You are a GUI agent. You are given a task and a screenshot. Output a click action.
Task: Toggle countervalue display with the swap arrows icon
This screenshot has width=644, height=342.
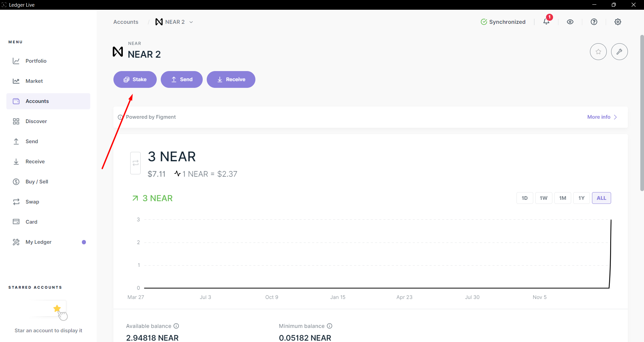tap(135, 163)
